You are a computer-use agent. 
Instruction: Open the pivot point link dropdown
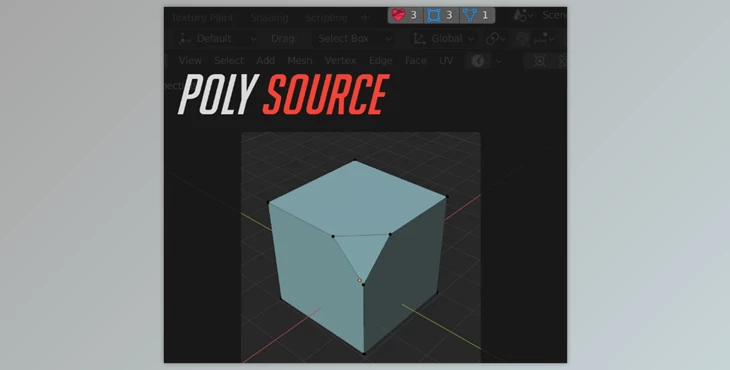pyautogui.click(x=496, y=39)
